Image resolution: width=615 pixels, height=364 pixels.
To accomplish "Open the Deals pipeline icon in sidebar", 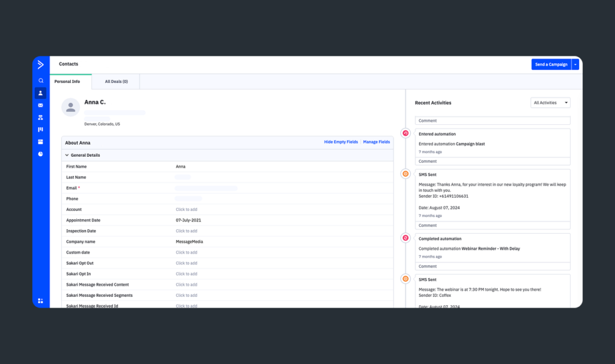I will [x=40, y=129].
